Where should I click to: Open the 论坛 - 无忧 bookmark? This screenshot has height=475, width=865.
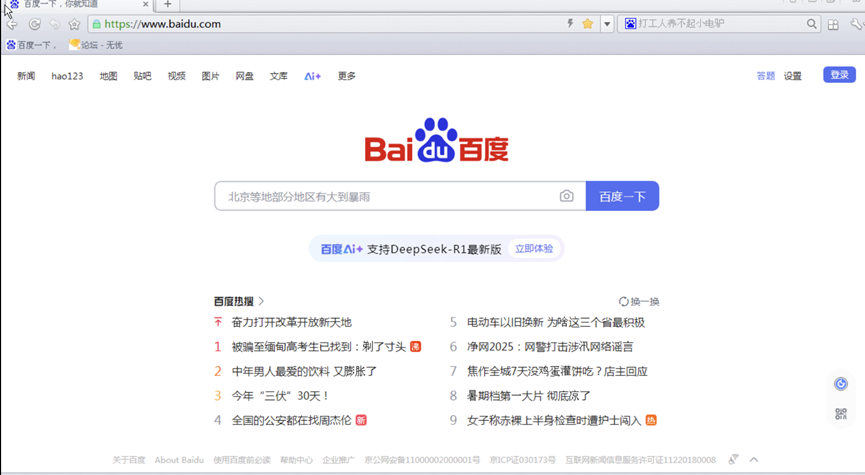point(95,45)
